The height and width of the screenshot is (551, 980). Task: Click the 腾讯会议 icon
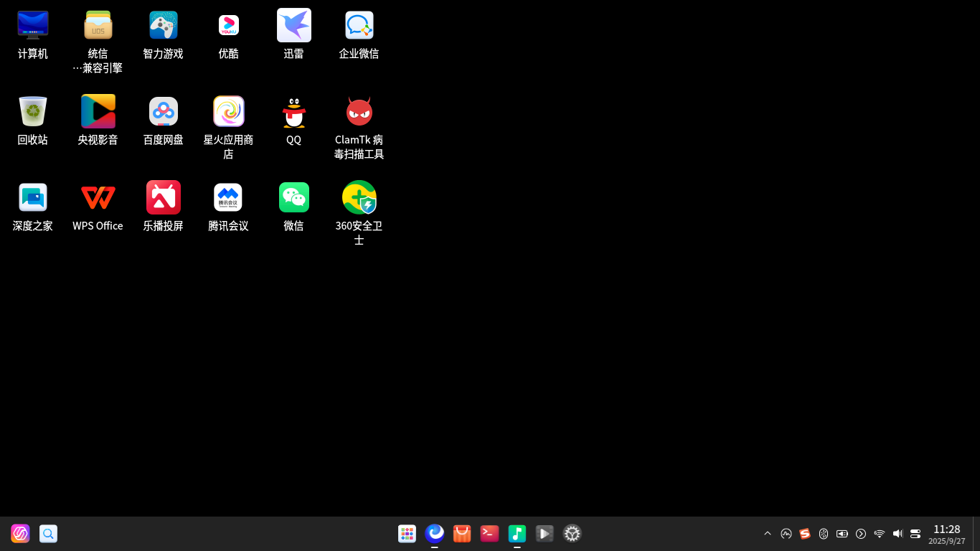228,197
